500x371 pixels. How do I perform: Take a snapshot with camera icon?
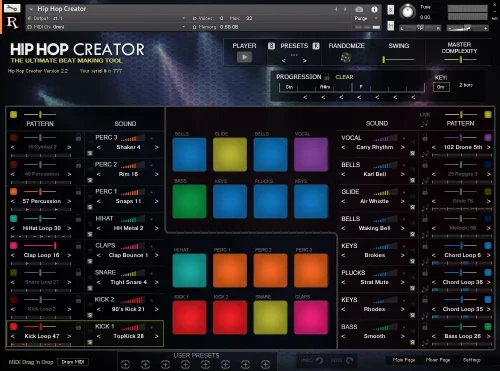tap(359, 9)
